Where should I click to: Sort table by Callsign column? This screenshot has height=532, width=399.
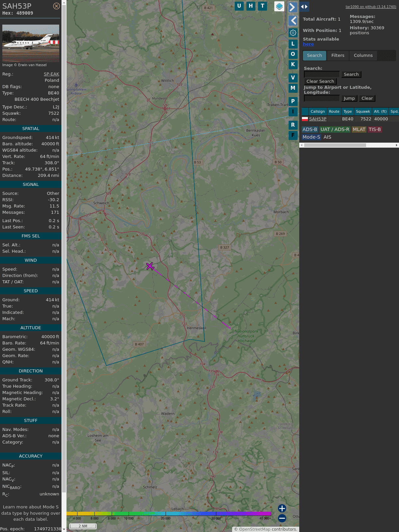pyautogui.click(x=318, y=112)
